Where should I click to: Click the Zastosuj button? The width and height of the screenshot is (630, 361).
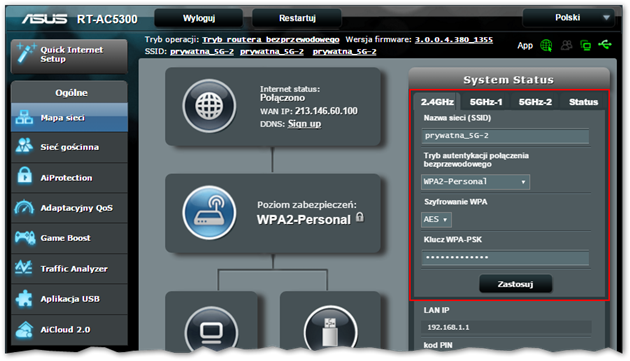coord(515,284)
